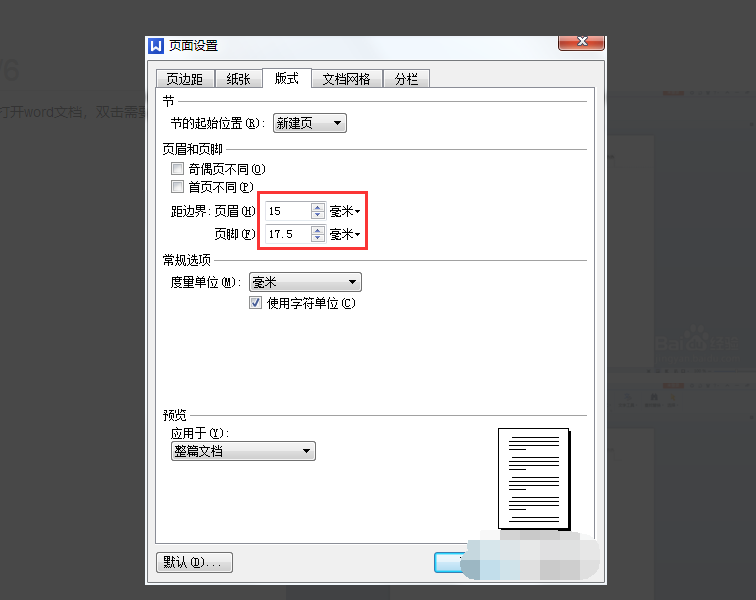Viewport: 756px width, 600px height.
Task: Switch to 文档网格 tab
Action: [x=347, y=79]
